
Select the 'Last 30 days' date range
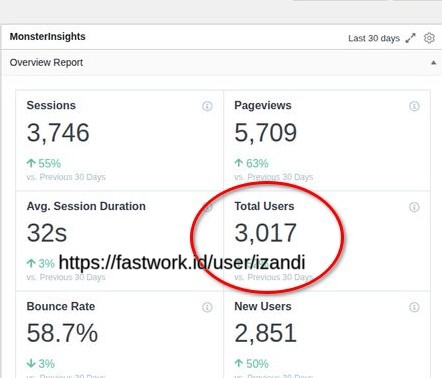[x=374, y=38]
